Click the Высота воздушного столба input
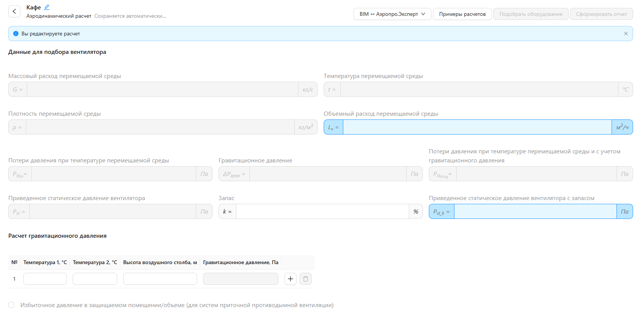This screenshot has width=644, height=318. click(x=160, y=279)
